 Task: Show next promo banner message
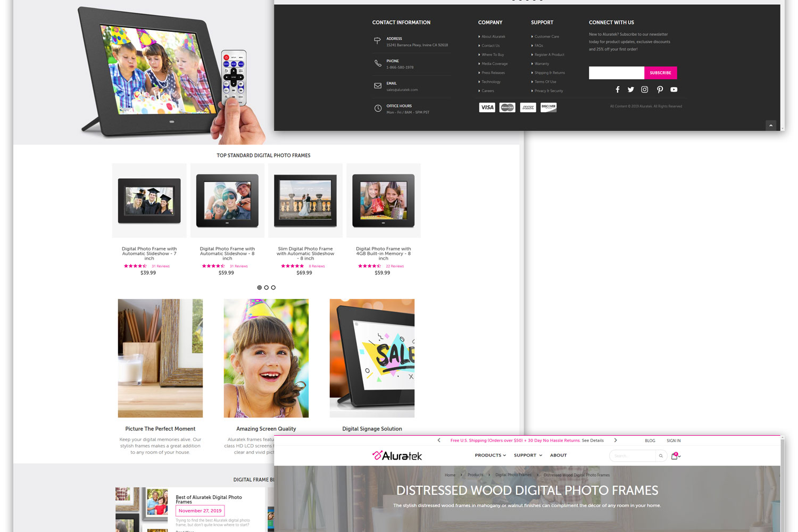pyautogui.click(x=616, y=440)
